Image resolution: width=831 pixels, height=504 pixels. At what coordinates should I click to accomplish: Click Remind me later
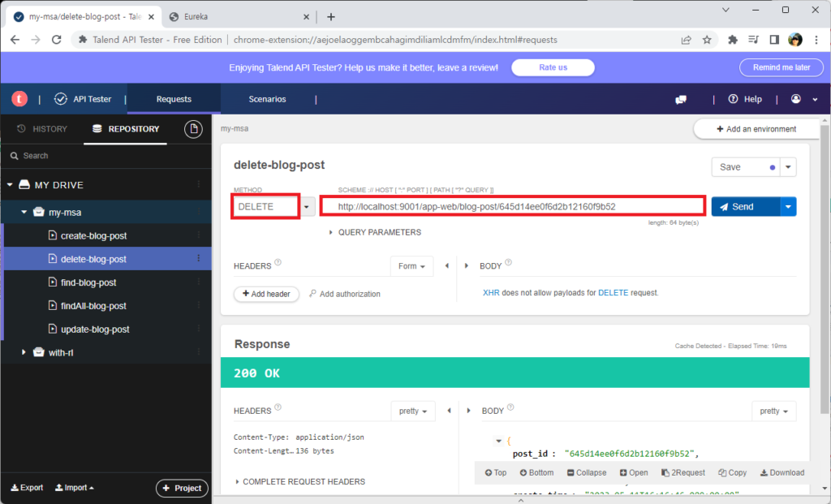(781, 67)
